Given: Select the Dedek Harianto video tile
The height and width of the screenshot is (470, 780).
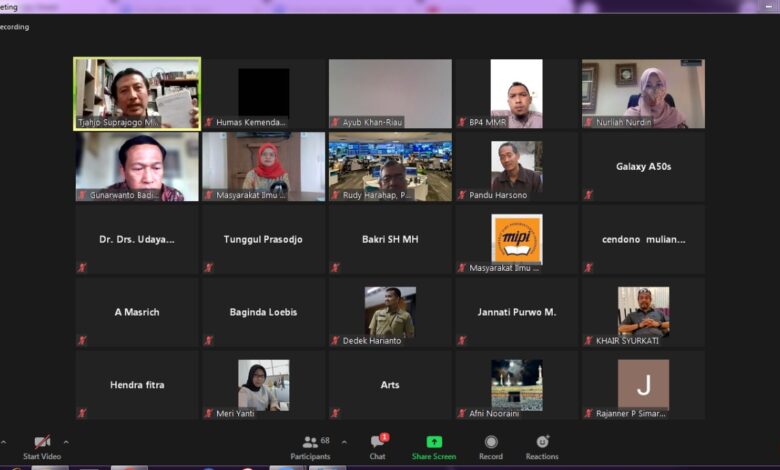Looking at the screenshot, I should (x=390, y=312).
